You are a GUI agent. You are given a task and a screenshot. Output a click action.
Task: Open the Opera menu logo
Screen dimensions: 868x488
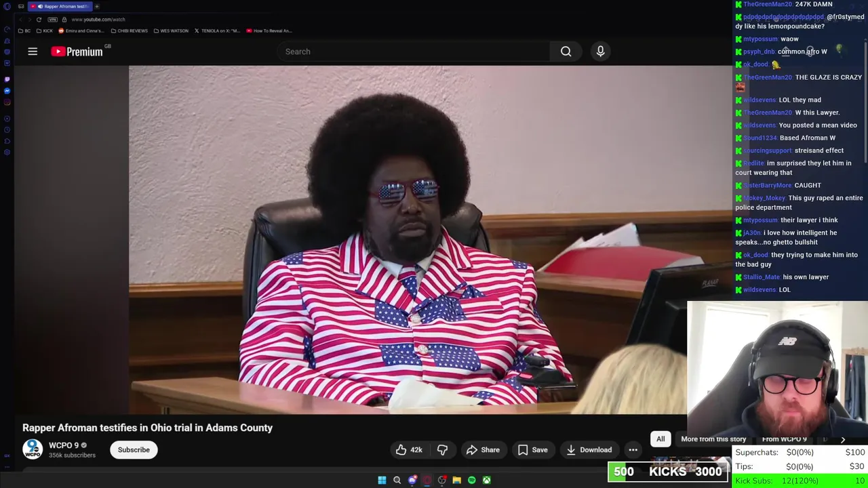(x=7, y=6)
